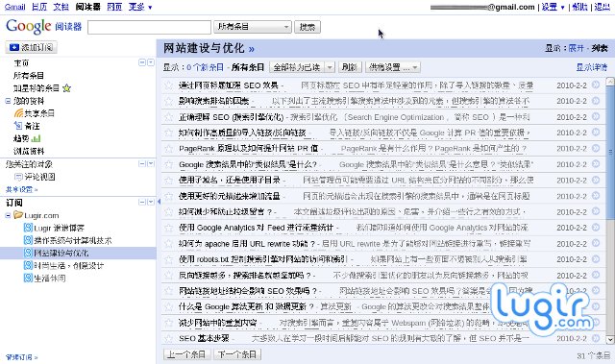Star the SEO 基本步骤 entry
The height and width of the screenshot is (364, 615).
coord(169,338)
